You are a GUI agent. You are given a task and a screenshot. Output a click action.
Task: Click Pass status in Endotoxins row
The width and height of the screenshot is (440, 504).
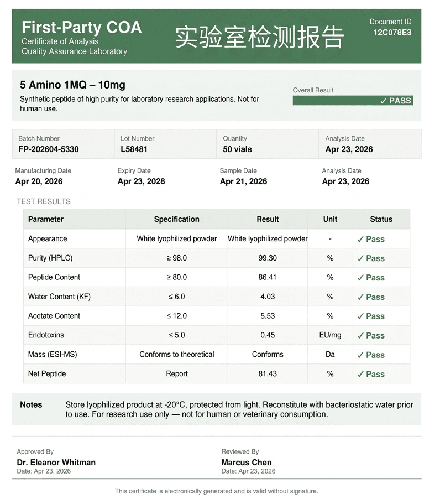coord(371,336)
